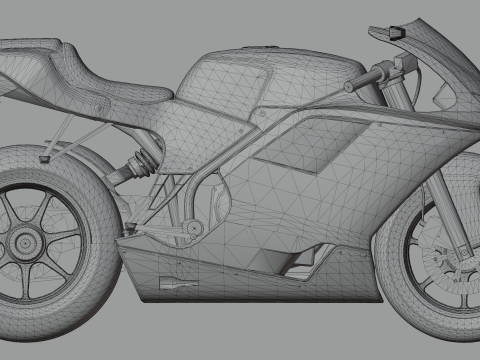This screenshot has height=360, width=480.
Task: Select the windscreen mounted mirror bracket
Action: tap(396, 33)
